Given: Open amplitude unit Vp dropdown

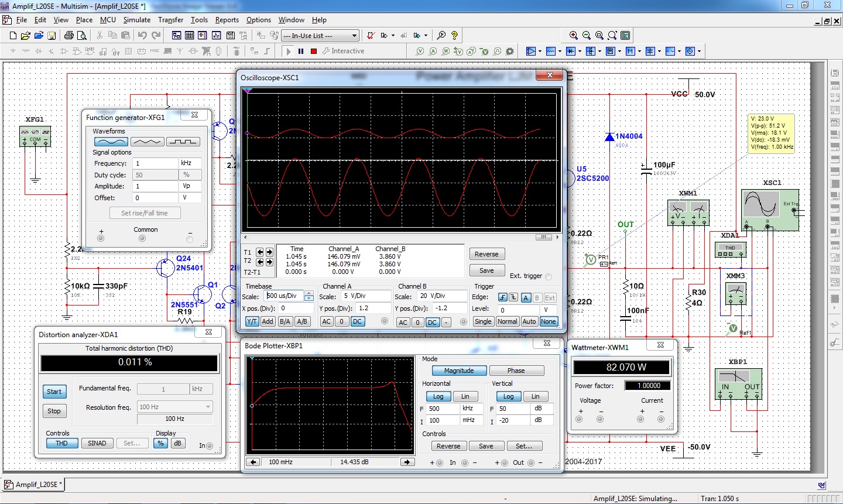Looking at the screenshot, I should pyautogui.click(x=190, y=186).
